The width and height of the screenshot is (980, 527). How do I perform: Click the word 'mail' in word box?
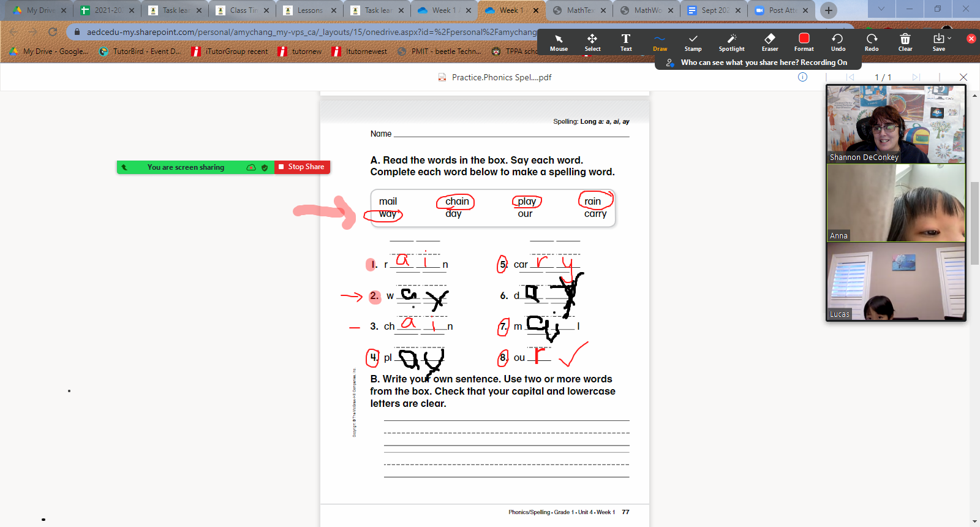[388, 201]
